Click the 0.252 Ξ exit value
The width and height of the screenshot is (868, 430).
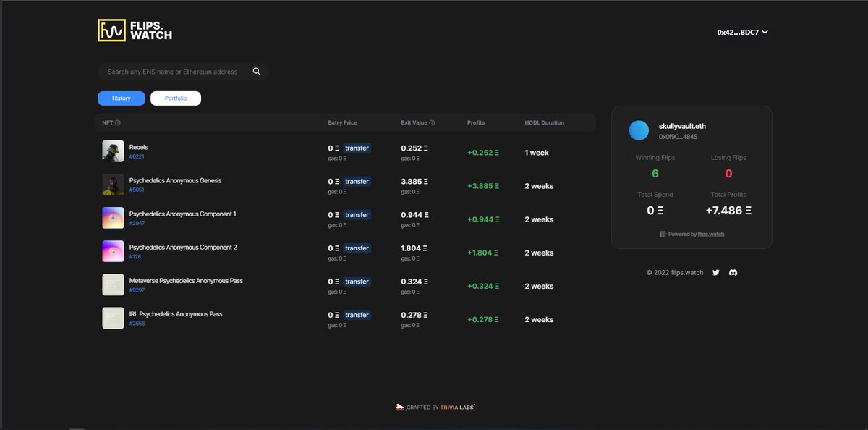414,148
